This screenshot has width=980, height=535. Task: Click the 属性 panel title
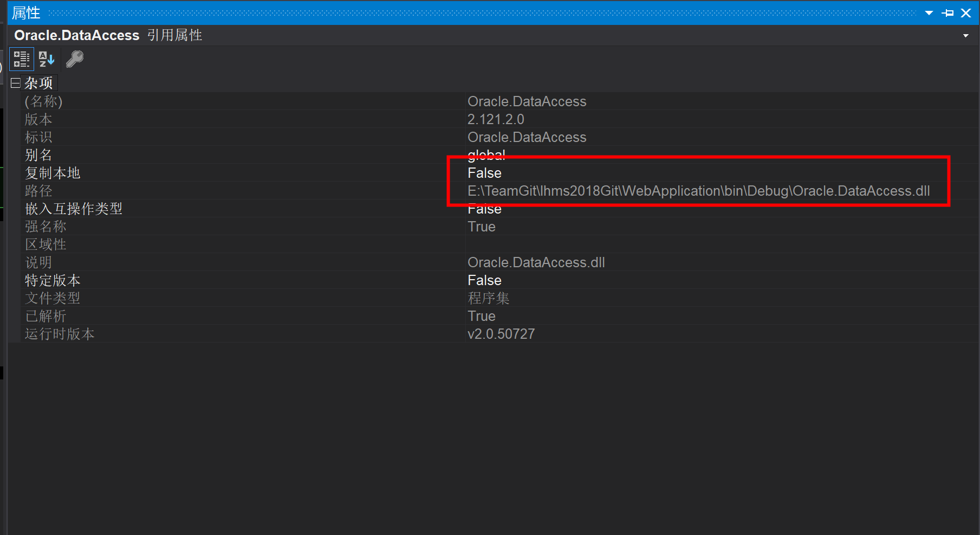coord(26,13)
